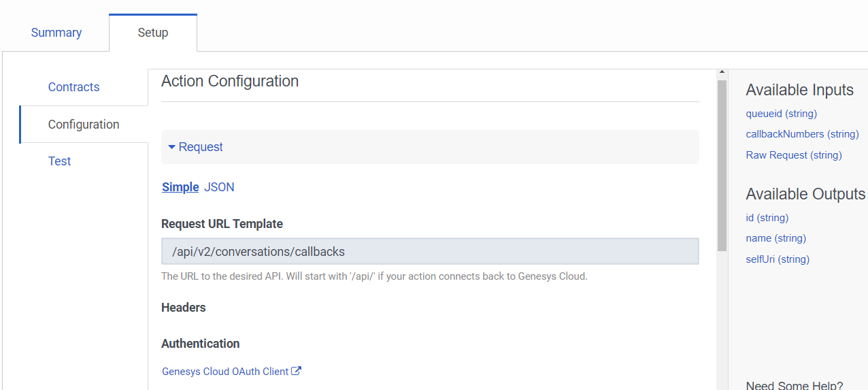Select the Raw Request (string) input
This screenshot has height=390, width=868.
[x=793, y=155]
